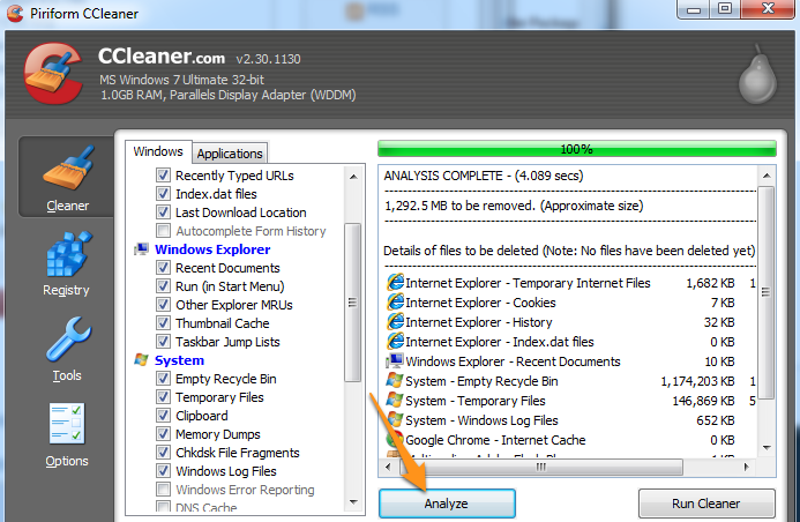Click the 'ANALYSIS COMPLETE' status line
800x522 pixels.
484,176
